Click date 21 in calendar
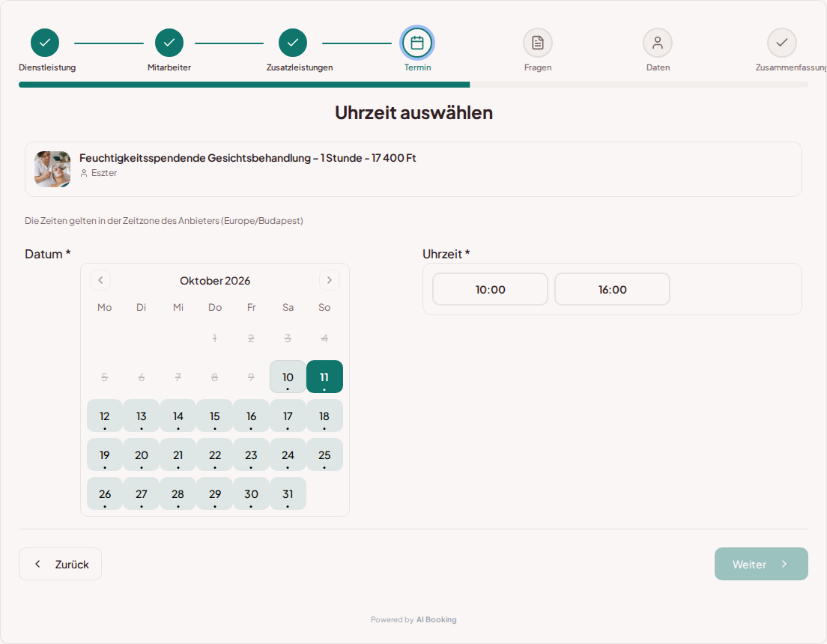 pyautogui.click(x=178, y=455)
